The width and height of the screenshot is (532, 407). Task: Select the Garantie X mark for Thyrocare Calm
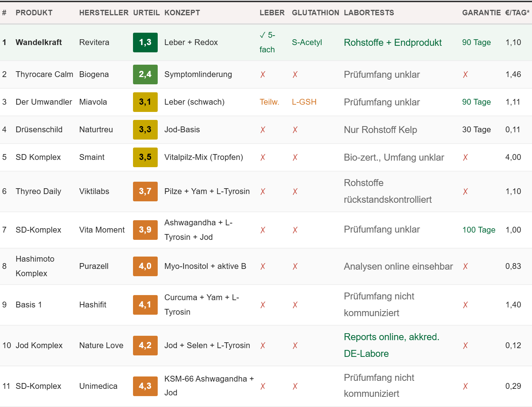(465, 74)
